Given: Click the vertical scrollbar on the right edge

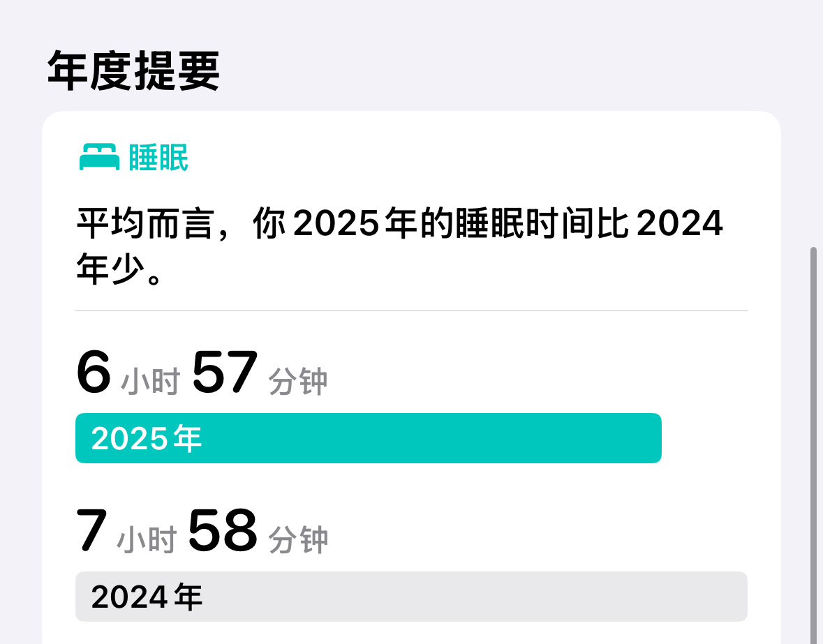Looking at the screenshot, I should coord(814,445).
